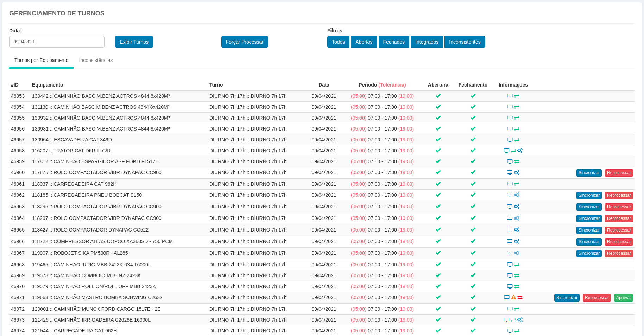Select the Turnos por Equipamento tab
Viewport: 644px width, 336px height.
(x=42, y=60)
